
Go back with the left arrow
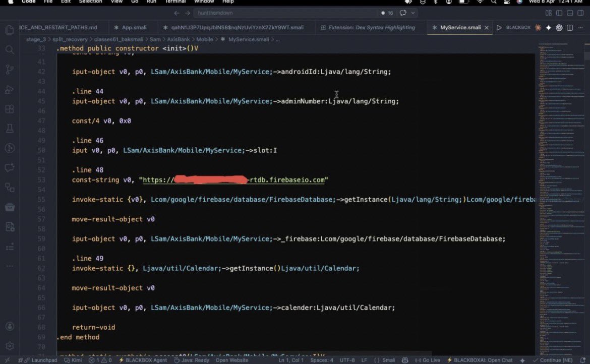pyautogui.click(x=176, y=13)
